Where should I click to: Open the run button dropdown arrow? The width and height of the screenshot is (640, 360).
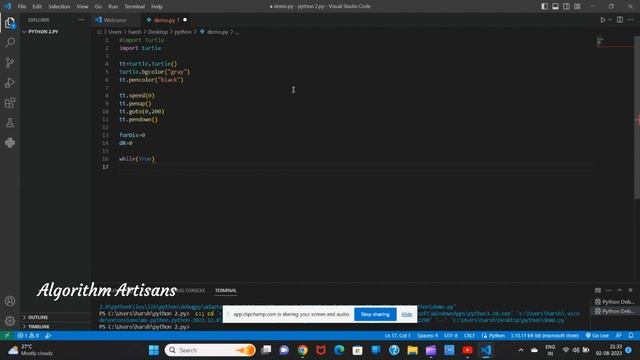(610, 20)
